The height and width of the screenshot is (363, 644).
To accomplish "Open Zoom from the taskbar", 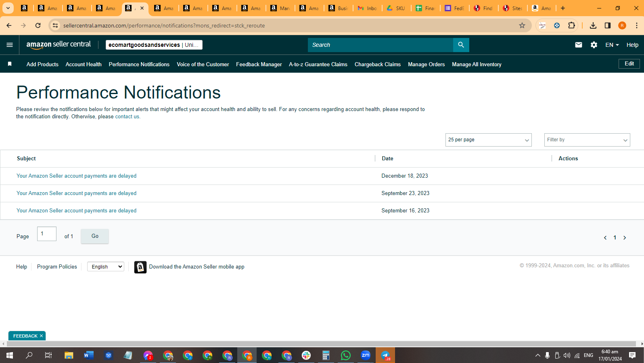I will pos(366,355).
